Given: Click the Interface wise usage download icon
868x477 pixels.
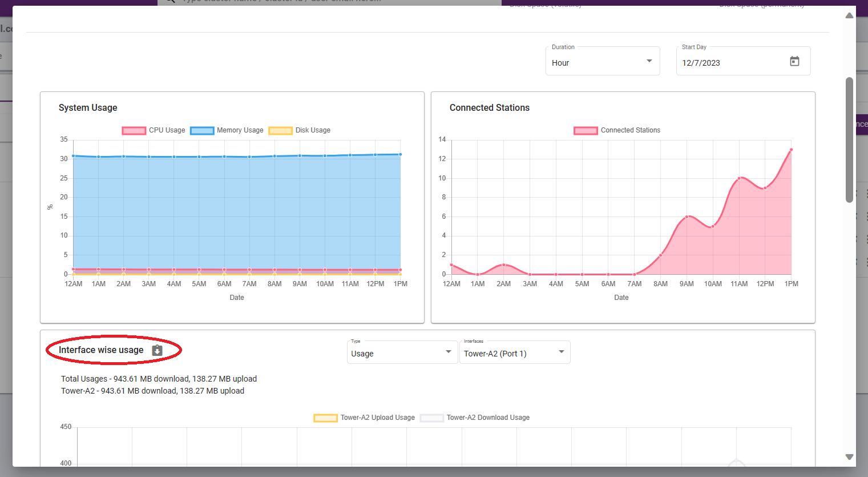Looking at the screenshot, I should [158, 350].
